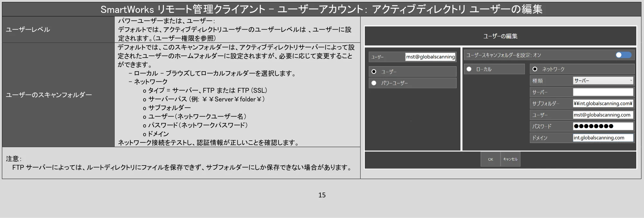
Task: Click the パスワード field
Action: pyautogui.click(x=603, y=126)
